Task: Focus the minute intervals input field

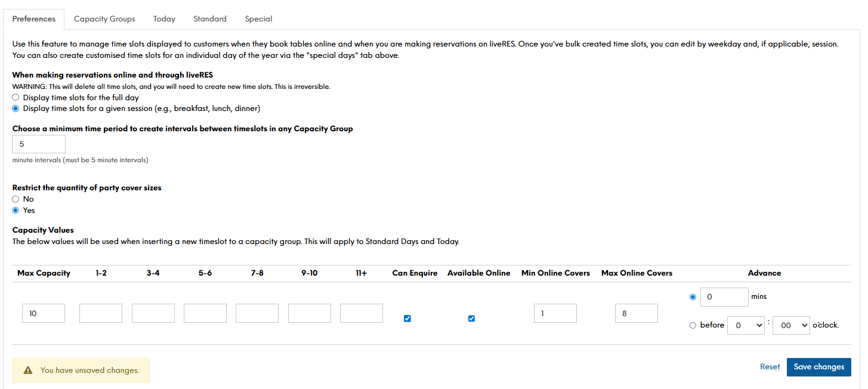Action: [x=39, y=144]
